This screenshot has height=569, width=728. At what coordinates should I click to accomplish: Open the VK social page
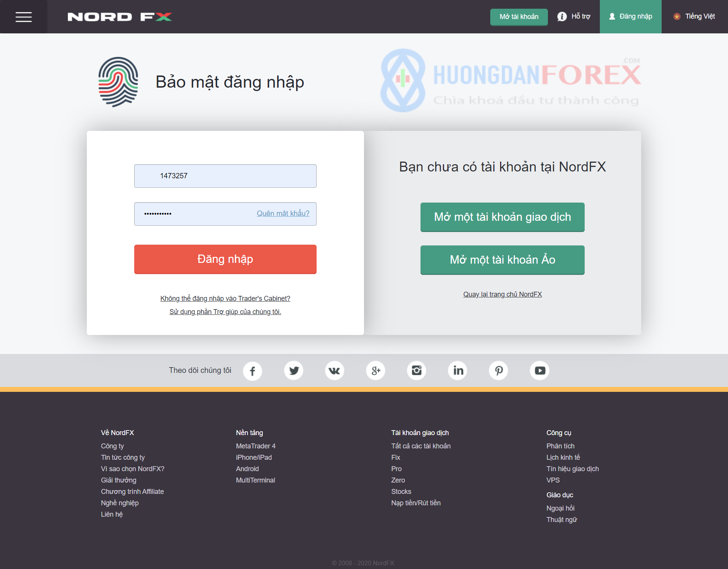click(x=334, y=371)
